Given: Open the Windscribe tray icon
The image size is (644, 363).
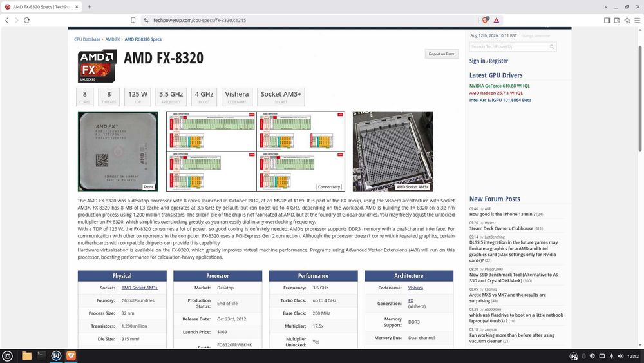Looking at the screenshot, I should 574,357.
